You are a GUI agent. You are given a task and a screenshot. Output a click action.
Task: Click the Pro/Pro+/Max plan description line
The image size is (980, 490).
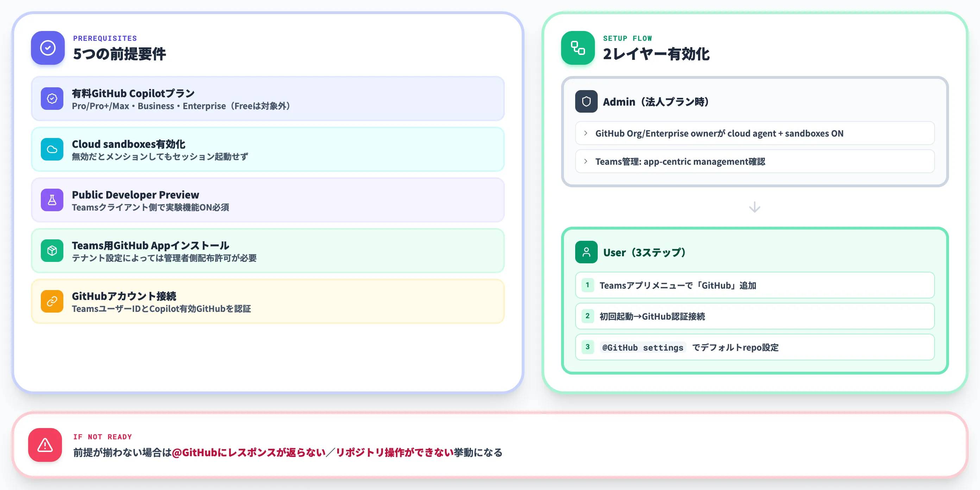[x=181, y=106]
